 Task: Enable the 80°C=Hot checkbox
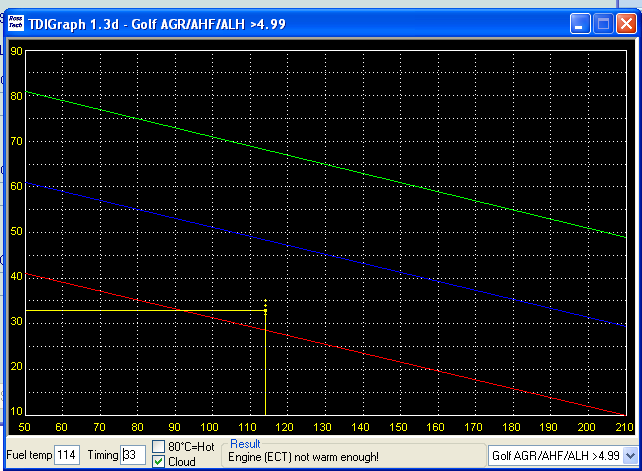pyautogui.click(x=158, y=446)
